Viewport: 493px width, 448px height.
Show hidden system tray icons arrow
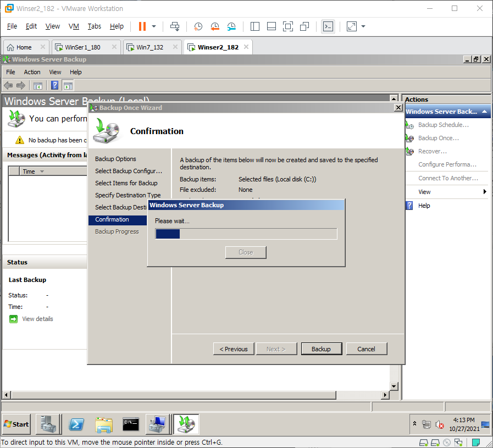pyautogui.click(x=415, y=423)
